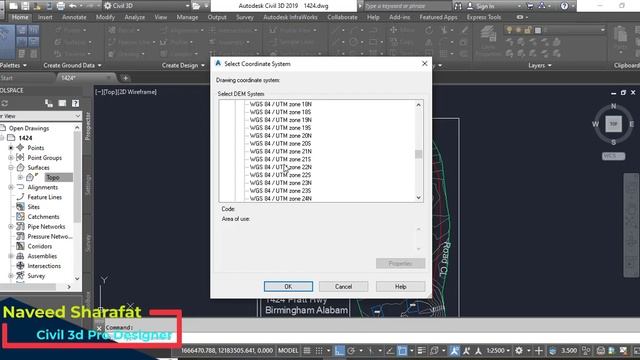640x360 pixels.
Task: Click OK in Select Coordinate System dialog
Action: [x=288, y=287]
